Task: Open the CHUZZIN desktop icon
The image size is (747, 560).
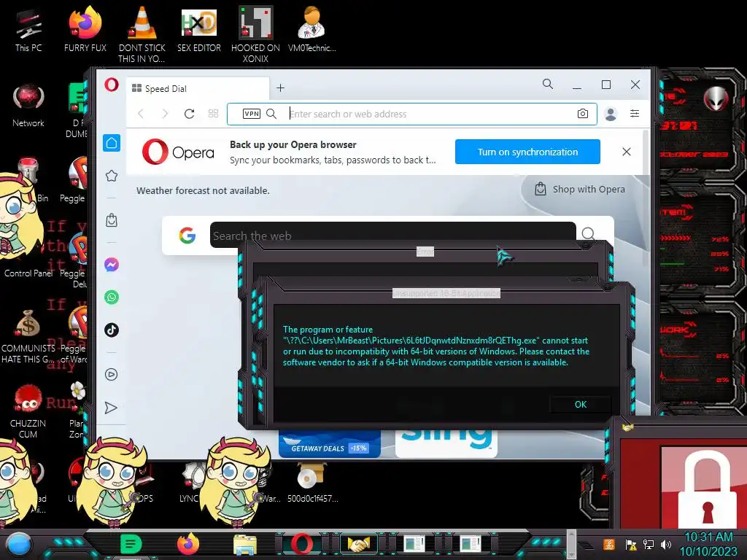Action: tap(28, 411)
